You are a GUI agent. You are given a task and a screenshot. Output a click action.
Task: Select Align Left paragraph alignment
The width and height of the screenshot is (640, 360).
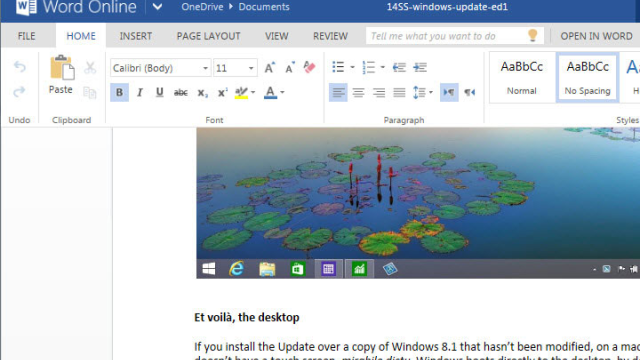tap(338, 93)
